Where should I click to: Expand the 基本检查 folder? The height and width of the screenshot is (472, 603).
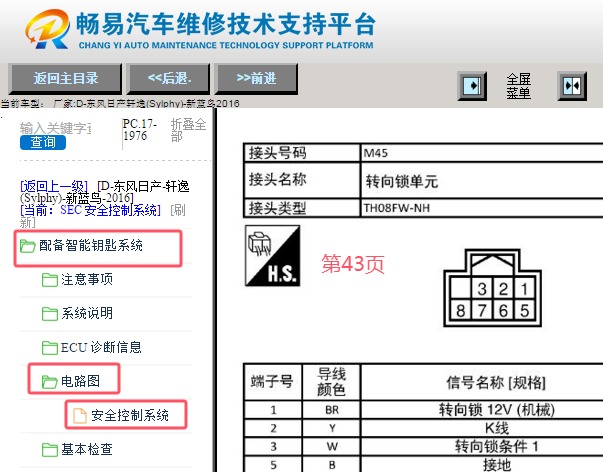click(87, 449)
